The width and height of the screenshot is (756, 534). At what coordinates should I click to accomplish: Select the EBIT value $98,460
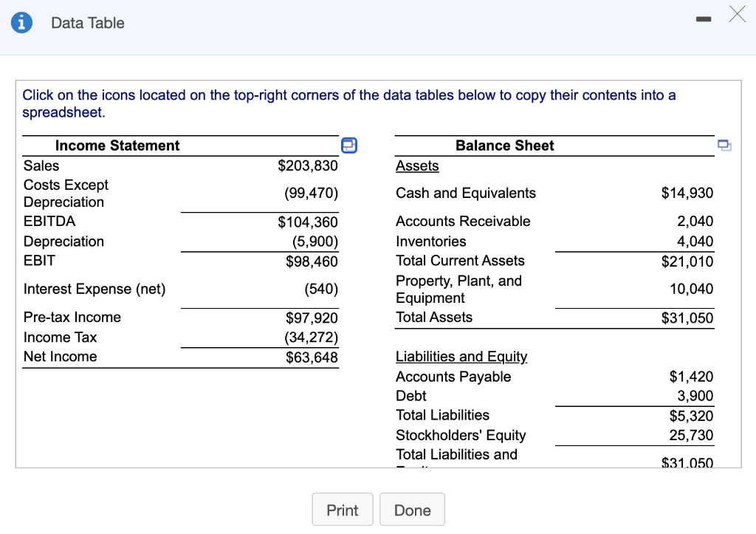(x=312, y=261)
